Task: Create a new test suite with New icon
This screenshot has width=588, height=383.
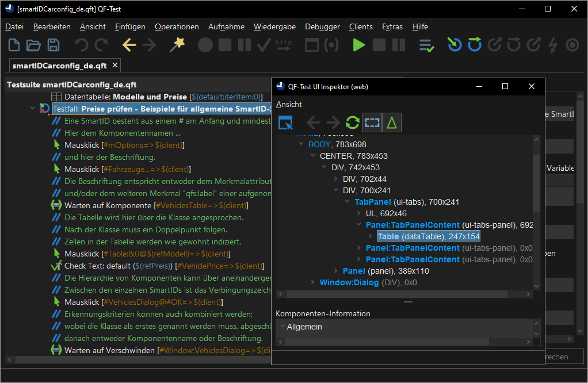Action: [x=14, y=45]
